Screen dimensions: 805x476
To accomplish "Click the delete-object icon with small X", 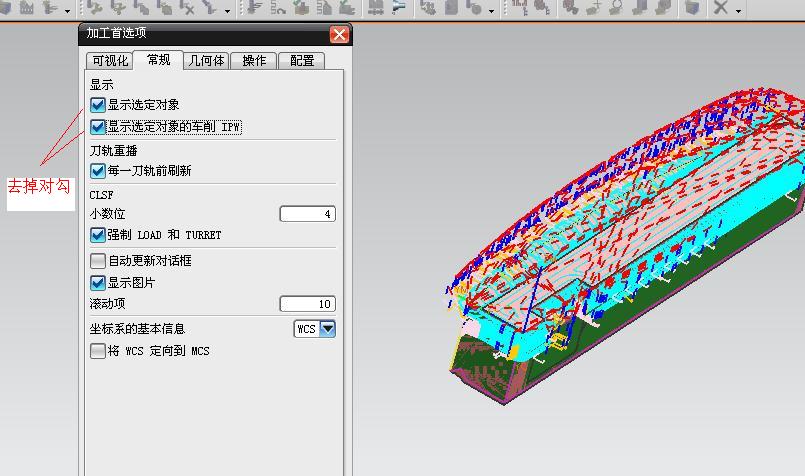I will tap(185, 7).
